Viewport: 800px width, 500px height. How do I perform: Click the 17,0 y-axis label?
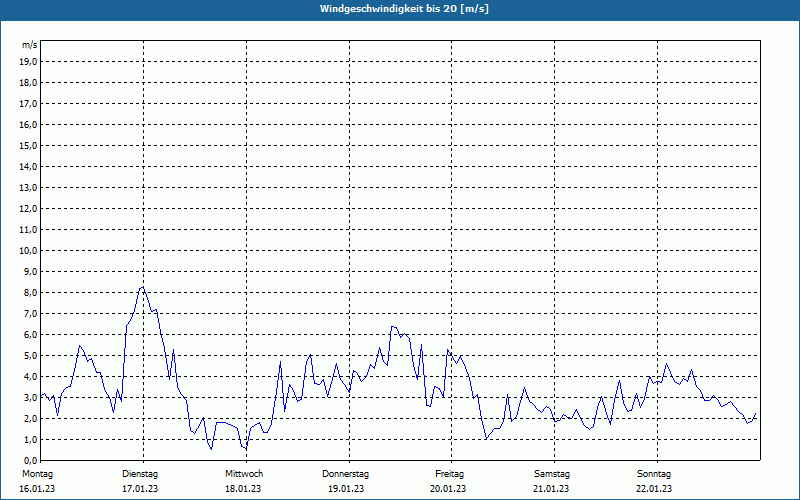coord(28,104)
